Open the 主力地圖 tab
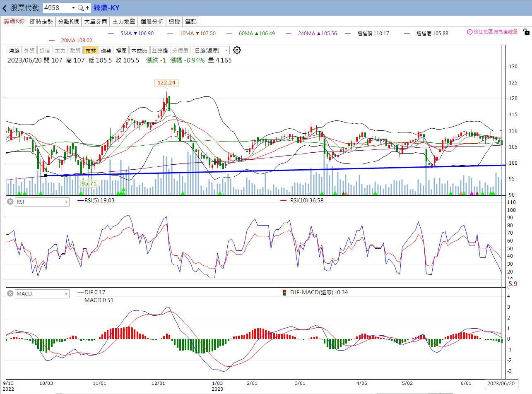 124,22
